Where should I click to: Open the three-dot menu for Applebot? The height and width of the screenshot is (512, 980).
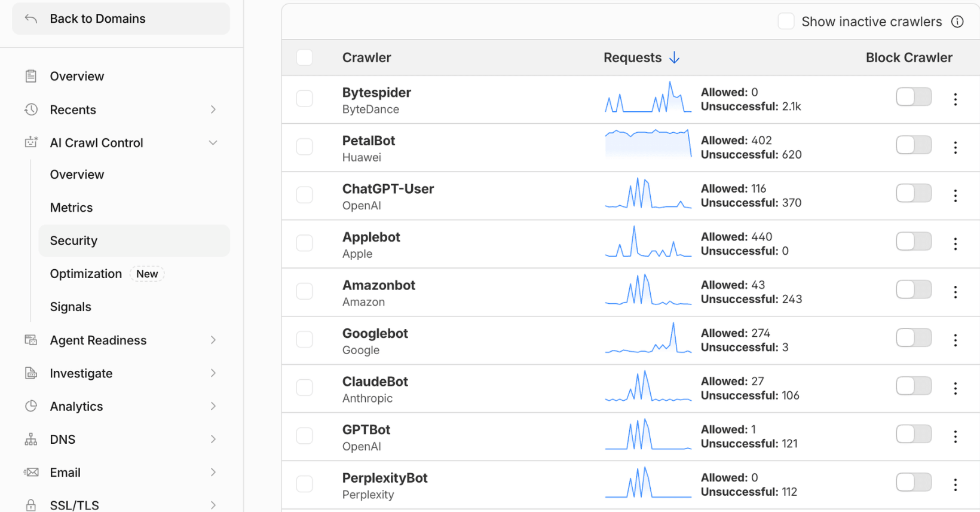(955, 244)
